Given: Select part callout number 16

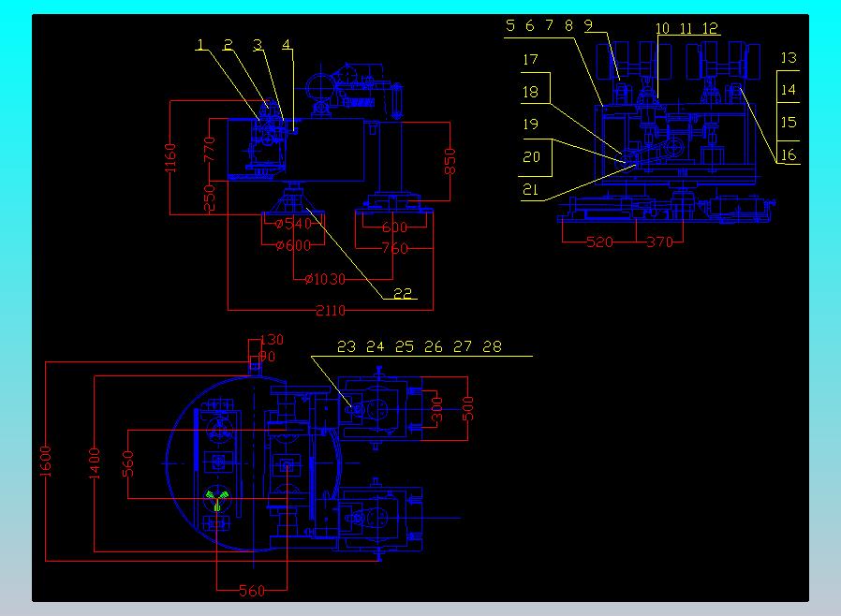Looking at the screenshot, I should (789, 155).
